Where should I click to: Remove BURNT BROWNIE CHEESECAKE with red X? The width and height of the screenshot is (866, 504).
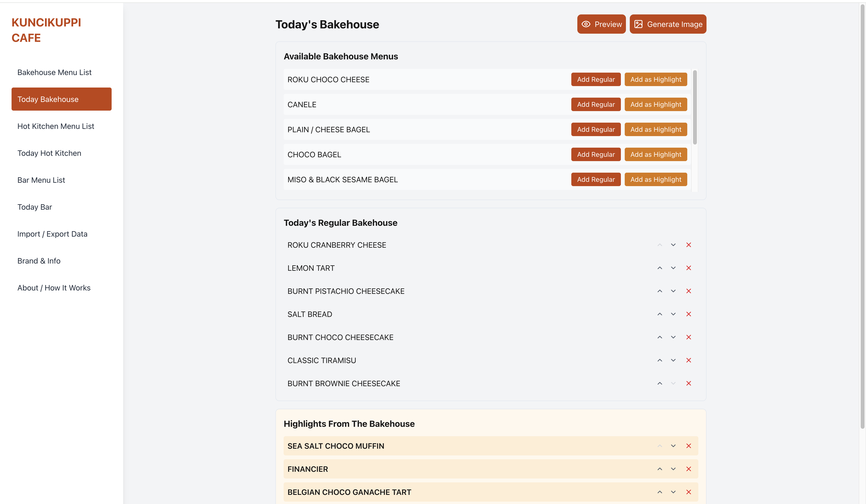coord(689,383)
